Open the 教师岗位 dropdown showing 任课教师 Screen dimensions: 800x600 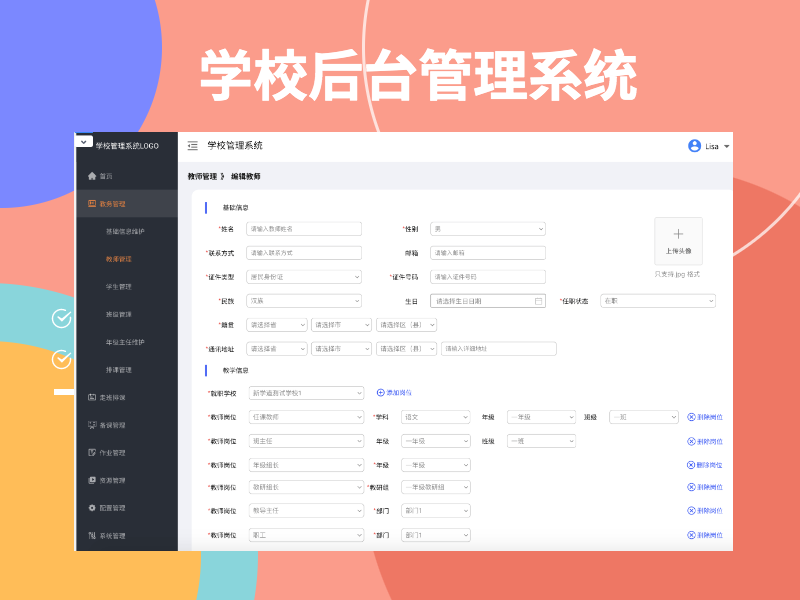[x=306, y=417]
